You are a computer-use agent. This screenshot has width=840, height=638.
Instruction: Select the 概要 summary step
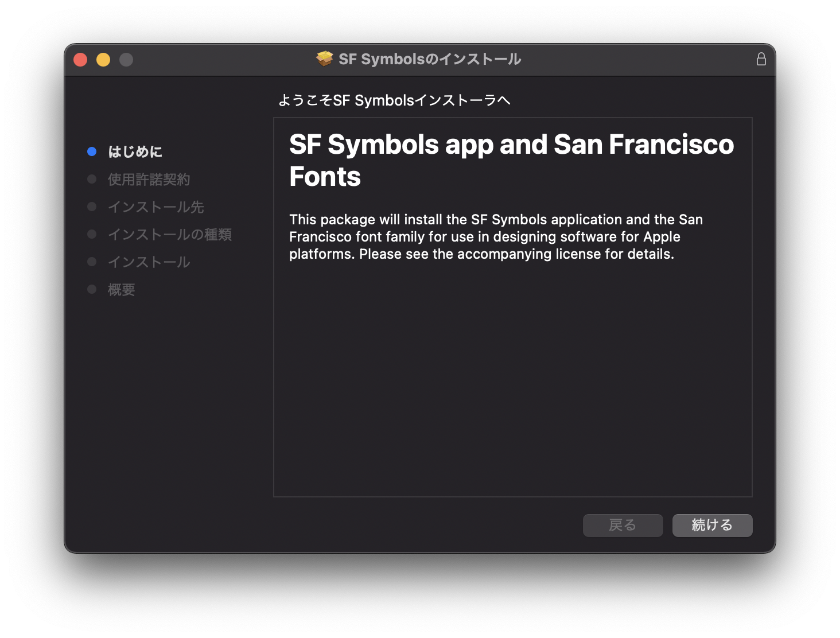point(121,289)
